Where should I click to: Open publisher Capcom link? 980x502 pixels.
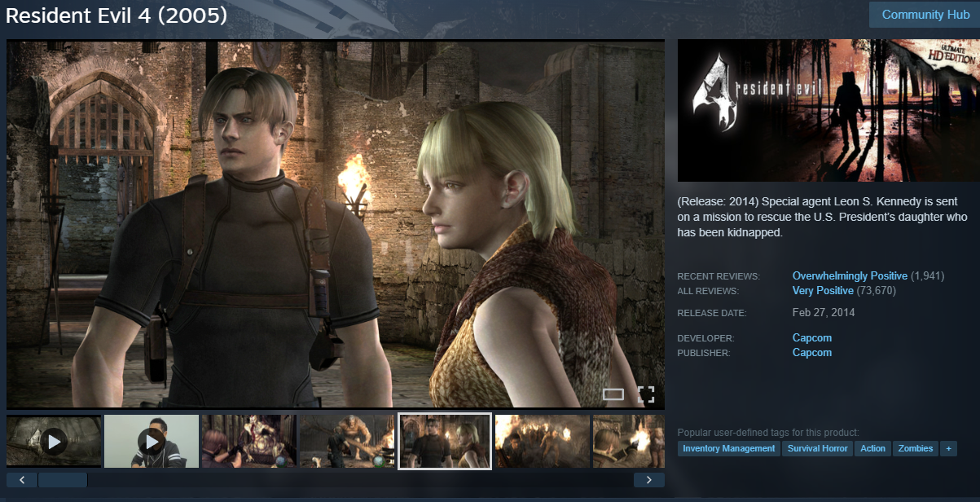click(812, 353)
